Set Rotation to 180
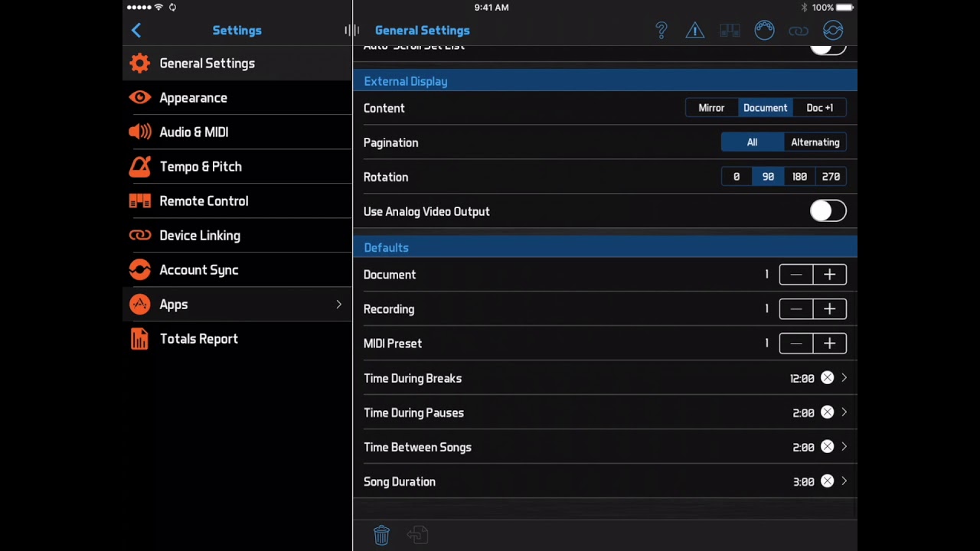 tap(799, 177)
